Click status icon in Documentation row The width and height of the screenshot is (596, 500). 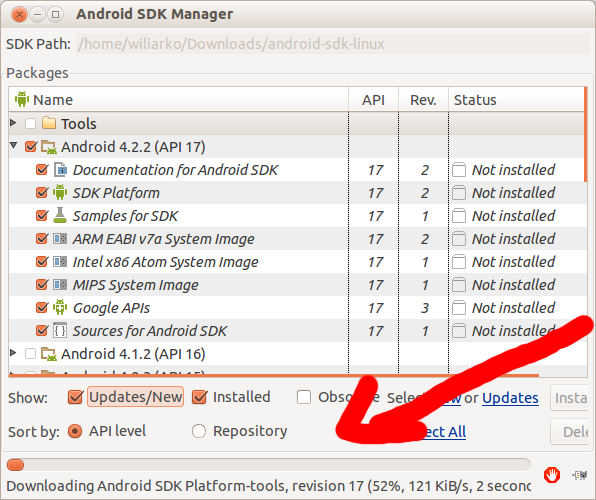tap(459, 170)
